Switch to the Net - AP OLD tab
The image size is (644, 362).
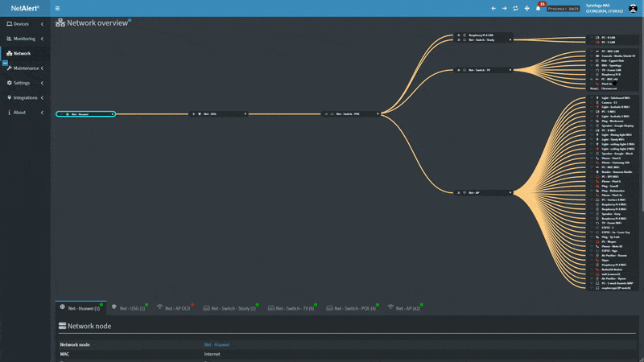(x=177, y=308)
